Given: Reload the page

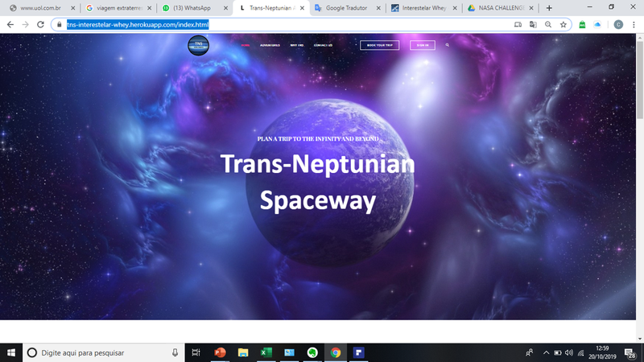Looking at the screenshot, I should (39, 24).
